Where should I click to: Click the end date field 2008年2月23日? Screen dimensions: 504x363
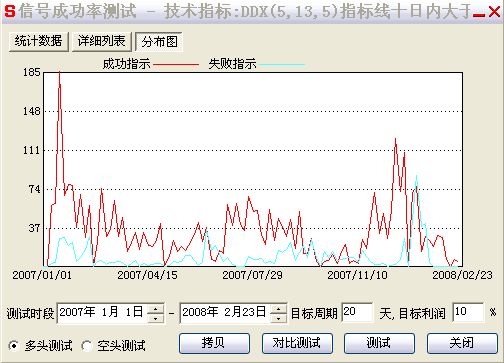(x=225, y=313)
